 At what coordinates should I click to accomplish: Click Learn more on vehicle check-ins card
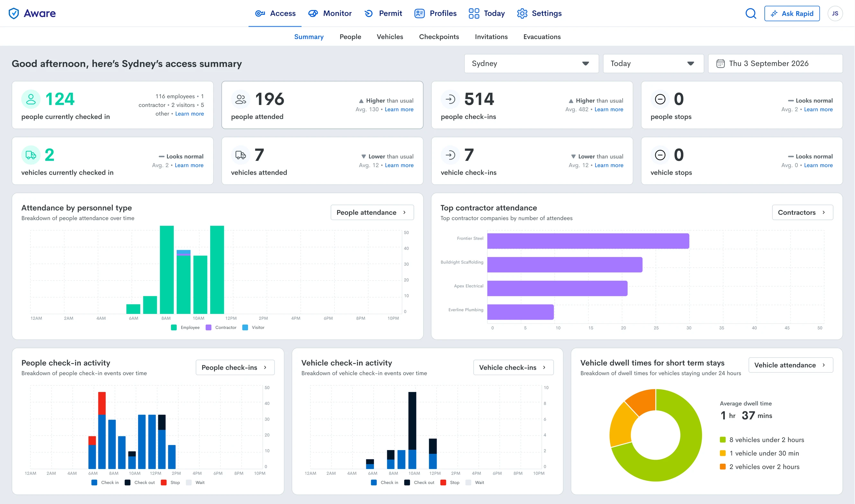click(x=609, y=165)
